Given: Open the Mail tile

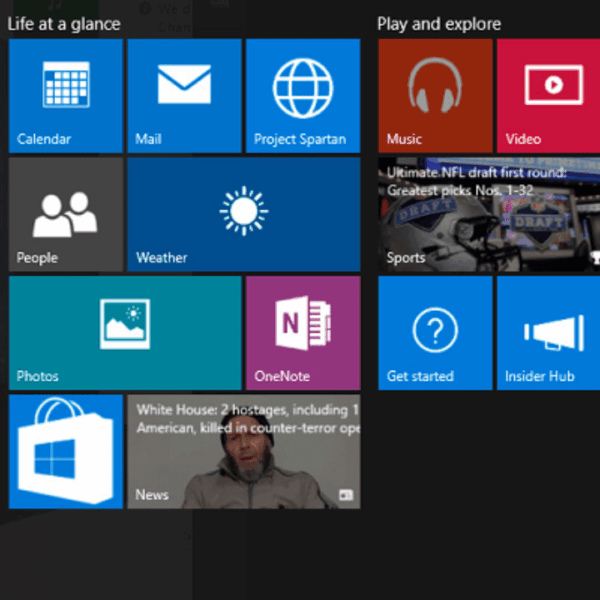Looking at the screenshot, I should click(x=184, y=96).
